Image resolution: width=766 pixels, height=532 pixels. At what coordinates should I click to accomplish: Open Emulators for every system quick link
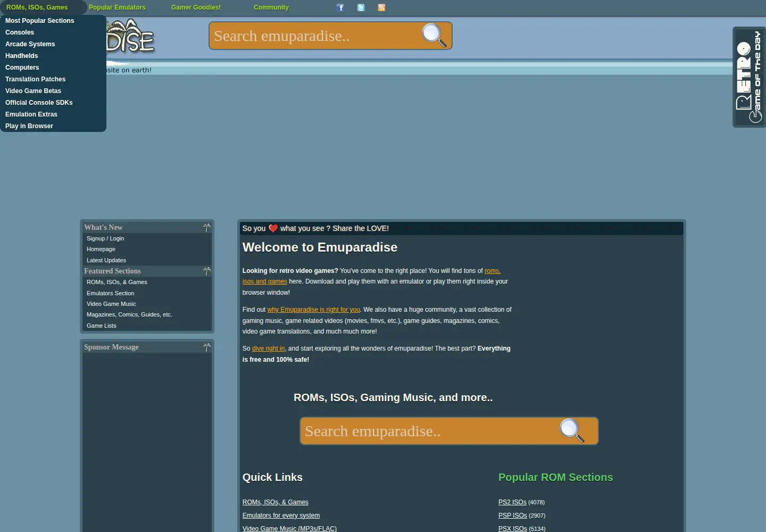click(281, 516)
